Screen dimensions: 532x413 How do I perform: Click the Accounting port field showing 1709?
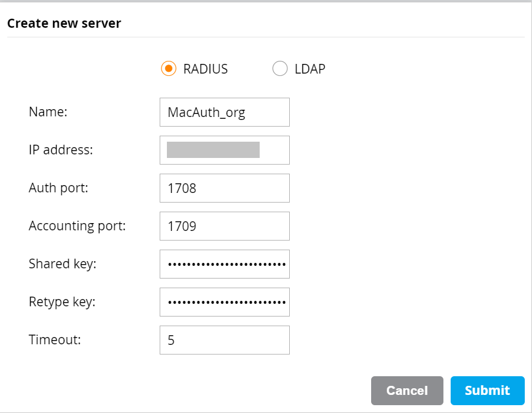tap(224, 226)
